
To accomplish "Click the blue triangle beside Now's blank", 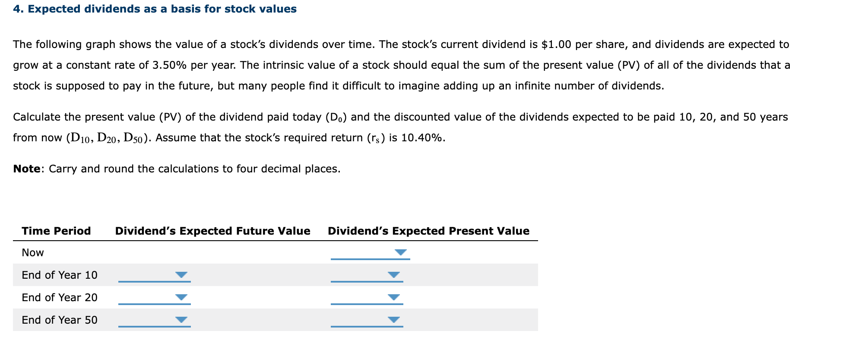I will pyautogui.click(x=400, y=251).
